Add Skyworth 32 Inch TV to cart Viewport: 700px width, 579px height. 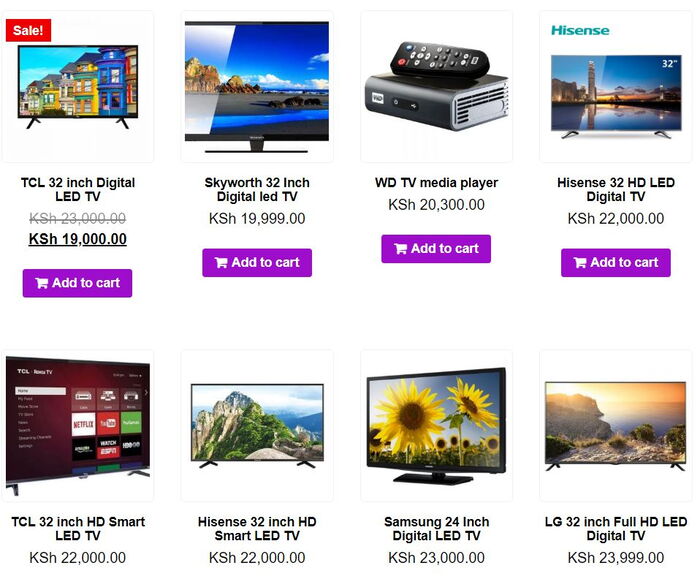click(x=257, y=262)
